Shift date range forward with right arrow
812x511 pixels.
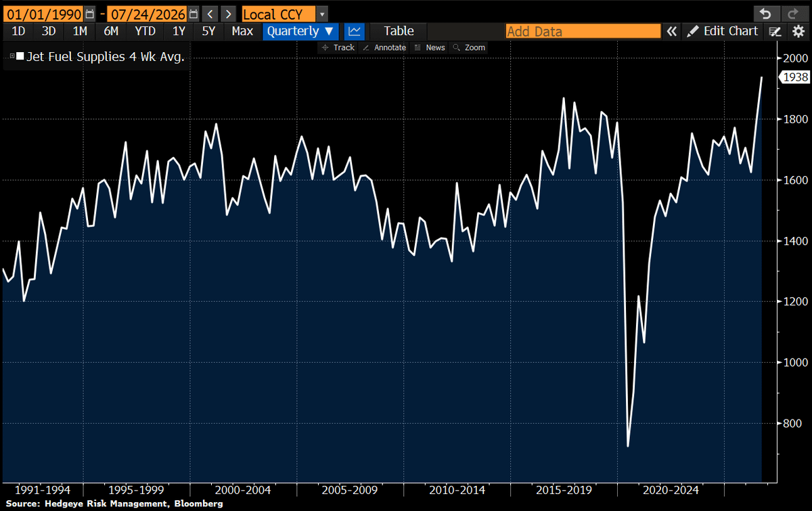click(229, 14)
